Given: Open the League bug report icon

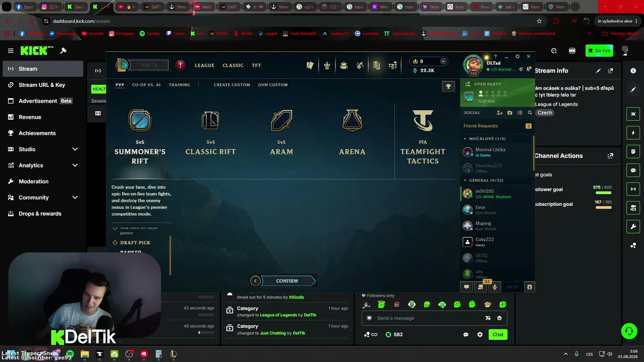Looking at the screenshot, I should click(529, 287).
